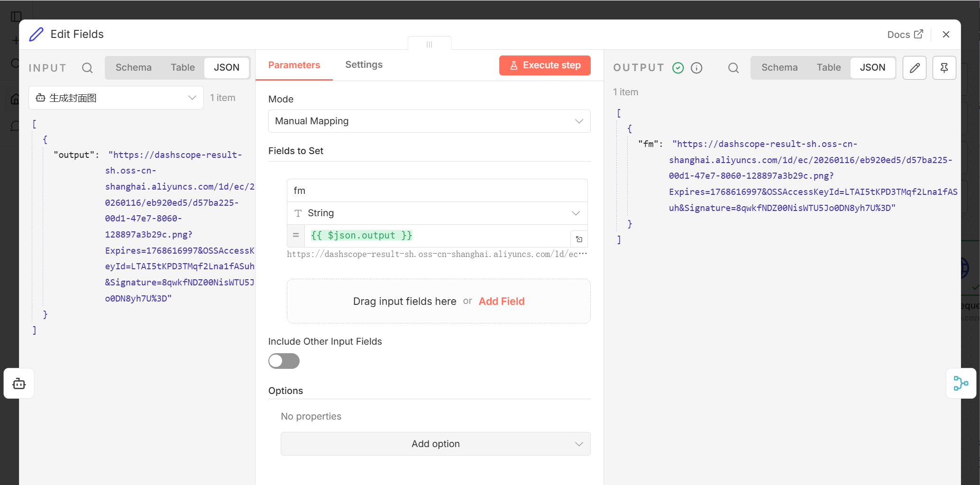Open the Docs external link
Image resolution: width=980 pixels, height=485 pixels.
click(x=905, y=34)
